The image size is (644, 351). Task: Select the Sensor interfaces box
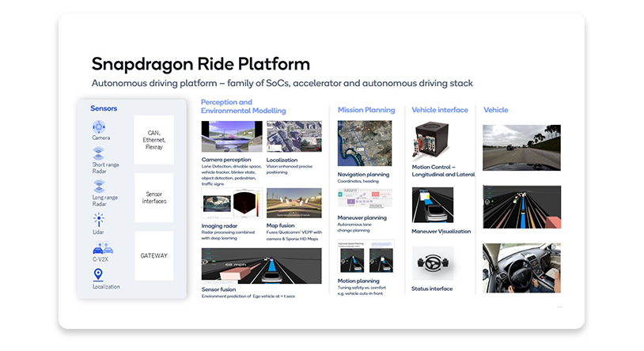(154, 198)
